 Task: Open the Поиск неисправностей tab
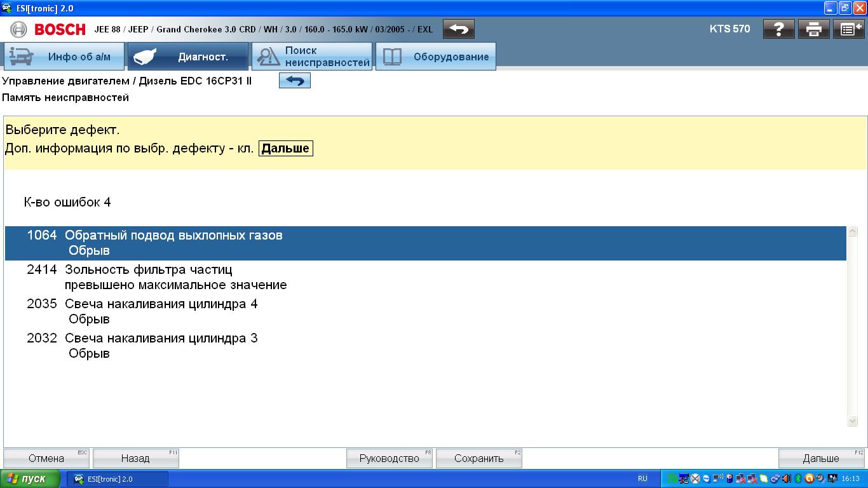click(x=312, y=57)
